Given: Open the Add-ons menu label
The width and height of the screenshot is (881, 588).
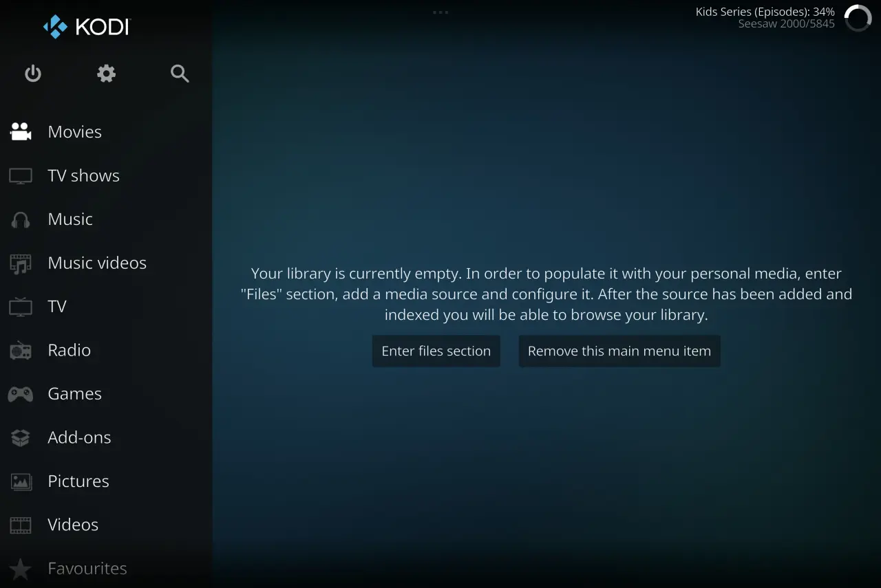Looking at the screenshot, I should (x=79, y=437).
